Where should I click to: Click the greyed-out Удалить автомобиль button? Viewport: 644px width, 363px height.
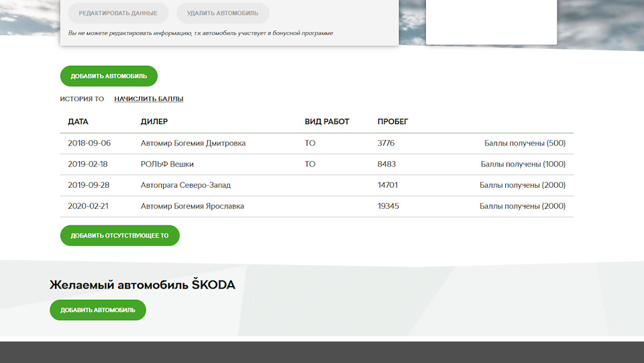pyautogui.click(x=223, y=13)
